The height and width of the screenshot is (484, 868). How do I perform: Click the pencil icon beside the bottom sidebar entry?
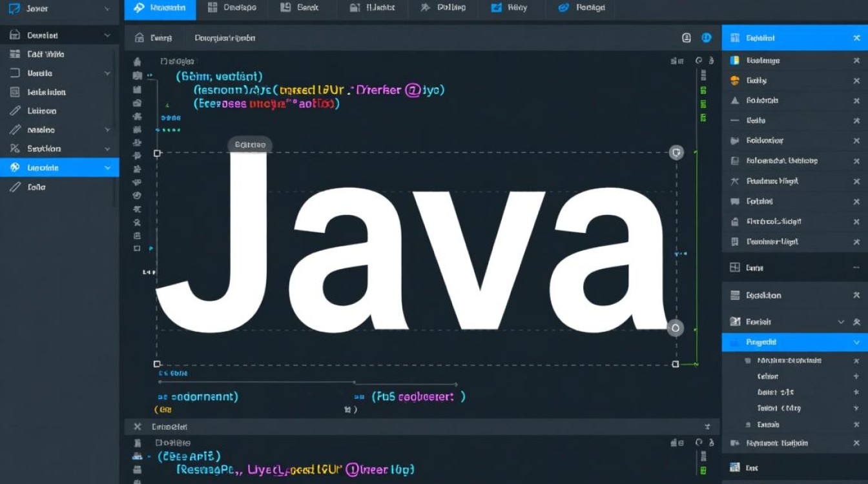click(14, 187)
